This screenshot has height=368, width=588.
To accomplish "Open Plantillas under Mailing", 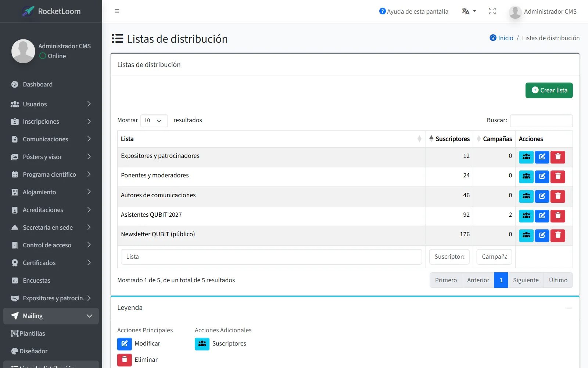I will click(x=51, y=334).
